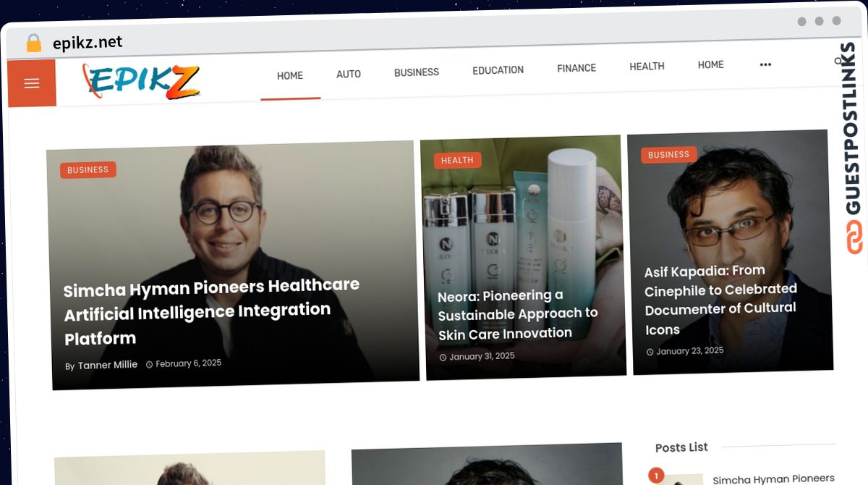The image size is (868, 485).
Task: Select HEALTH in the navigation bar
Action: [647, 66]
